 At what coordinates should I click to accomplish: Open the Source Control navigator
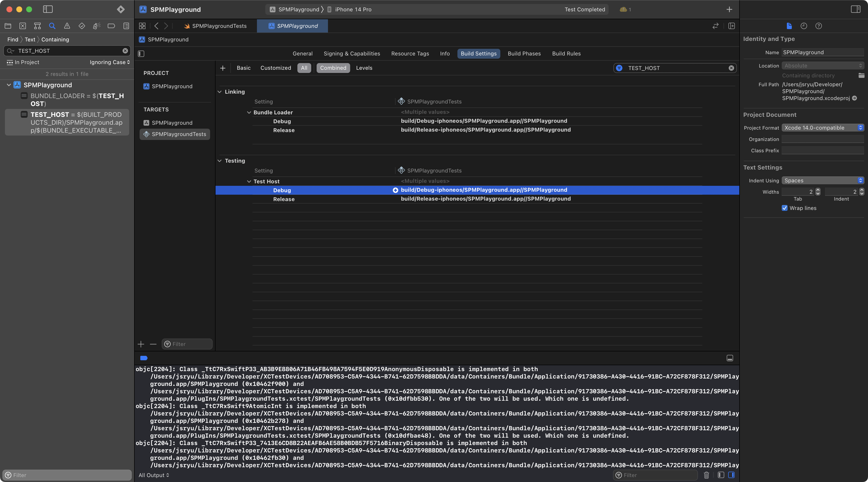coord(23,26)
